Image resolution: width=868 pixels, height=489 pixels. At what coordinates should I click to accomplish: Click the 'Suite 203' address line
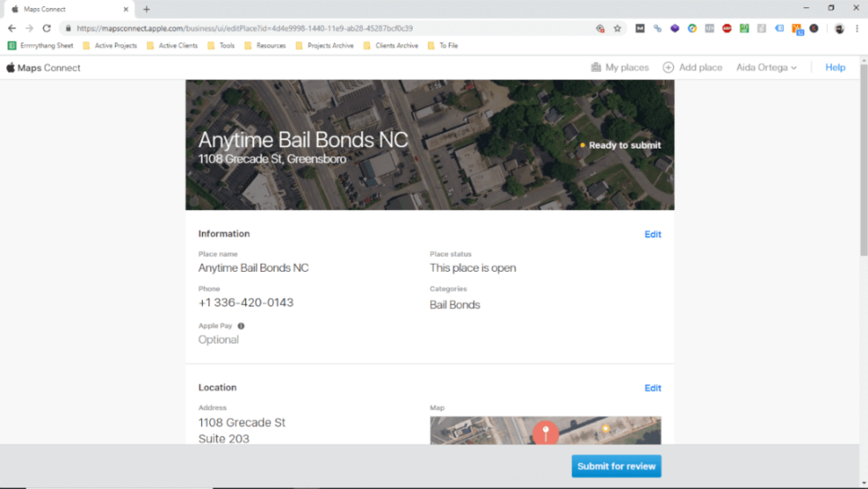point(223,439)
